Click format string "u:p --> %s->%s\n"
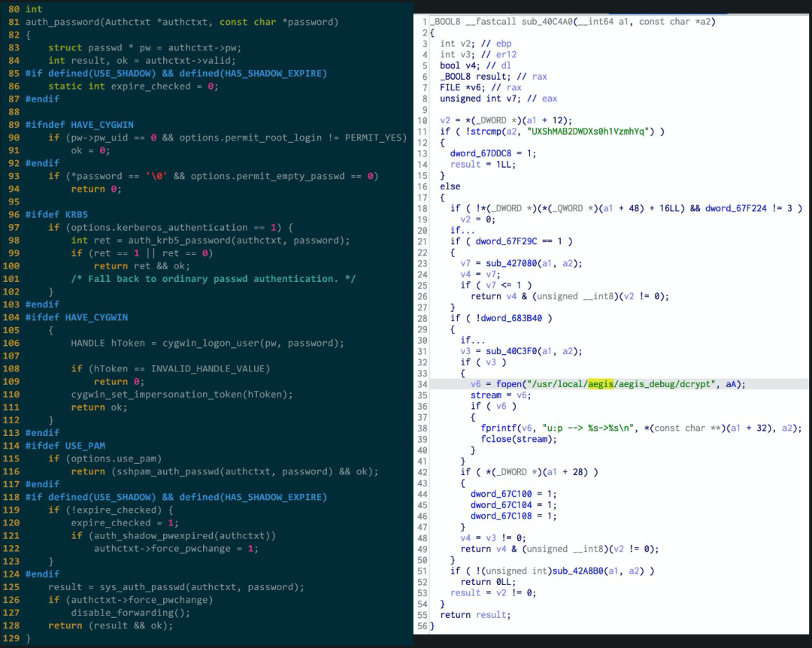Screen dimensions: 812x648 tap(589, 428)
